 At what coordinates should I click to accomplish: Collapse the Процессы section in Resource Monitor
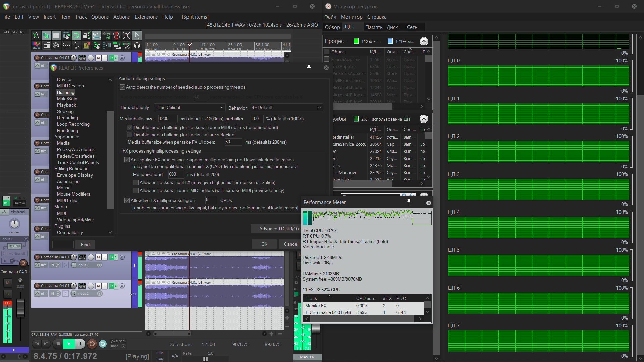pyautogui.click(x=424, y=41)
